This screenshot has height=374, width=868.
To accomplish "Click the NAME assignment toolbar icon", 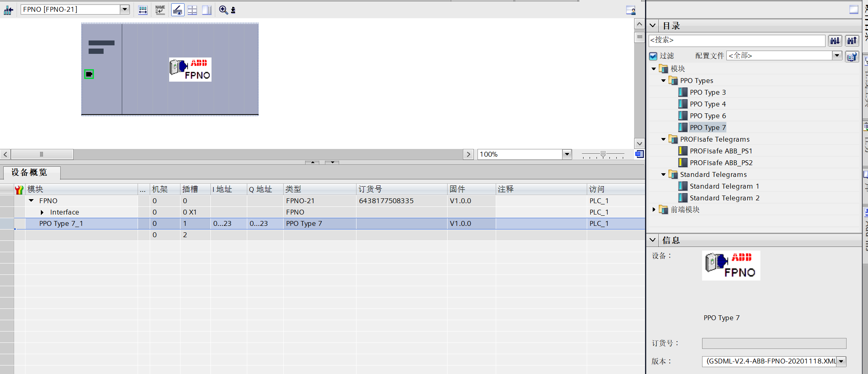I will click(160, 10).
